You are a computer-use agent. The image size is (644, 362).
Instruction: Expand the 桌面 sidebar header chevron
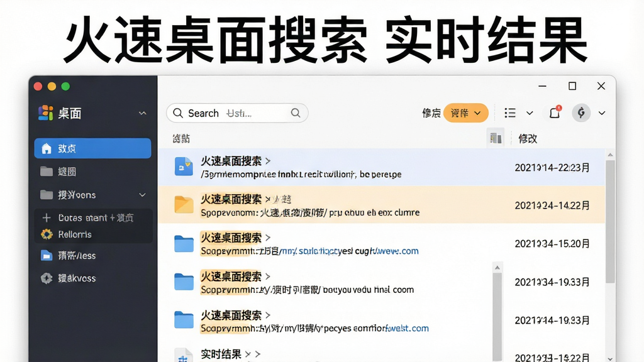coord(143,113)
